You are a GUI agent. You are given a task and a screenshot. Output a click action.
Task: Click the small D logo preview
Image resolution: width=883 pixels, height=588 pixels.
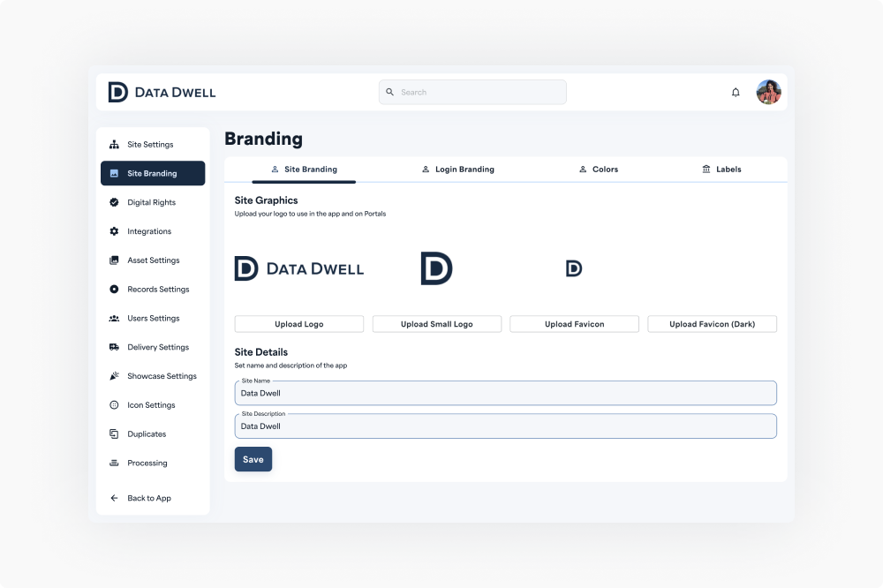pos(436,268)
